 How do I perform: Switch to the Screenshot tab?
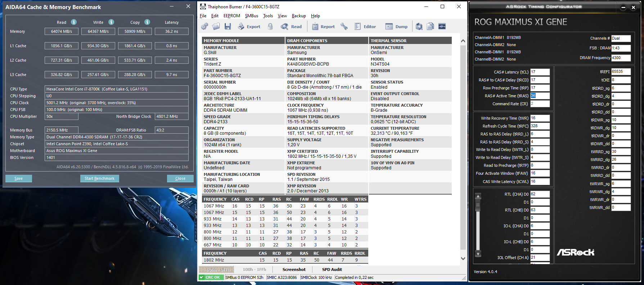(294, 270)
